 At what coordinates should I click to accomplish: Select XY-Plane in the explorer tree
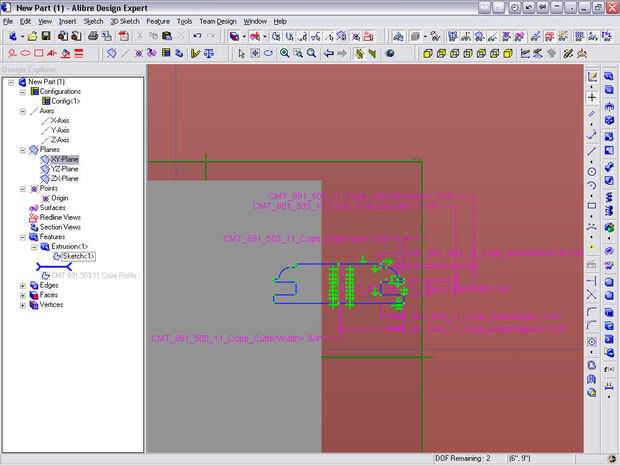[64, 159]
